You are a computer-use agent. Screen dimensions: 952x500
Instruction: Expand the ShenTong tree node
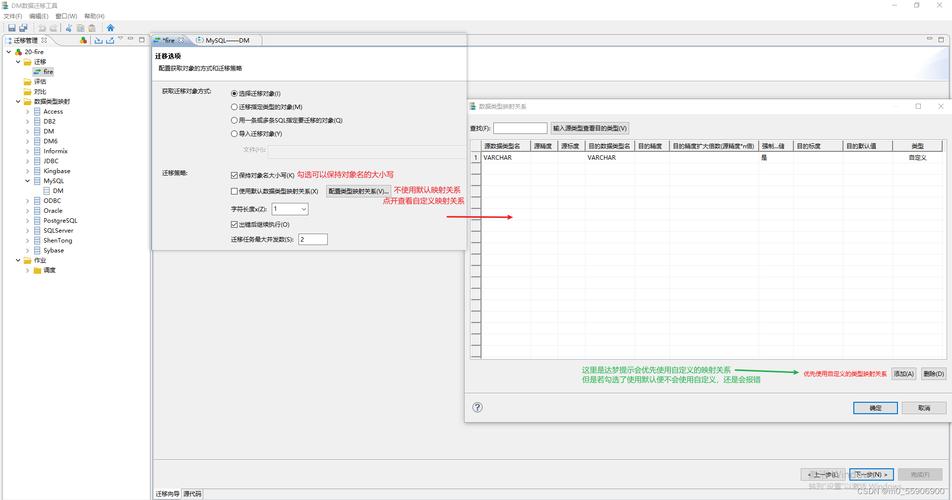click(x=27, y=240)
